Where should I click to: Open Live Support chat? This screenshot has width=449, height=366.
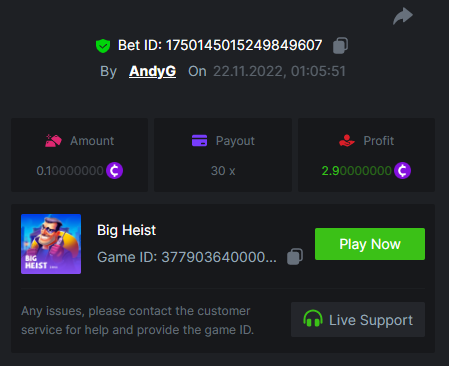tap(358, 320)
